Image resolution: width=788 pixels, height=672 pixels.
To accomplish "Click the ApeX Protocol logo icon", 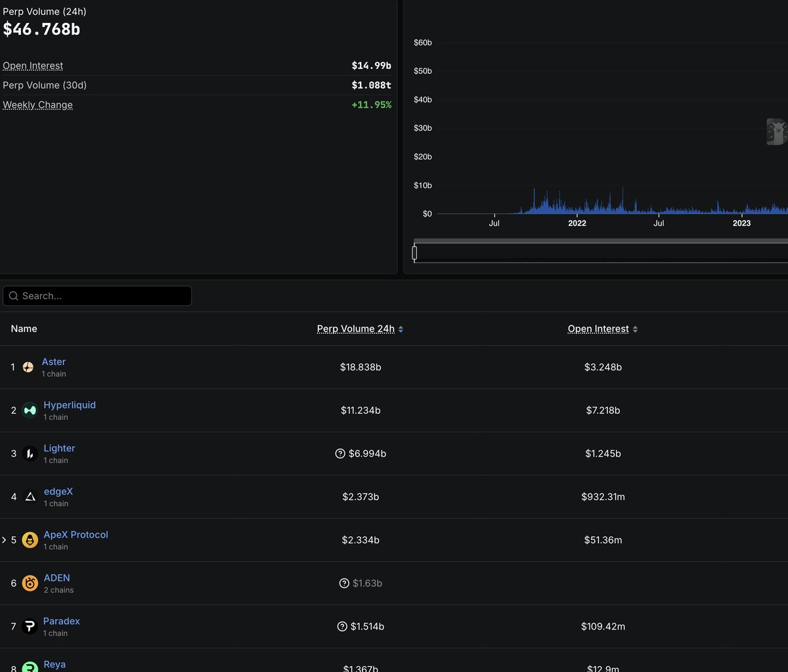I will pyautogui.click(x=30, y=540).
